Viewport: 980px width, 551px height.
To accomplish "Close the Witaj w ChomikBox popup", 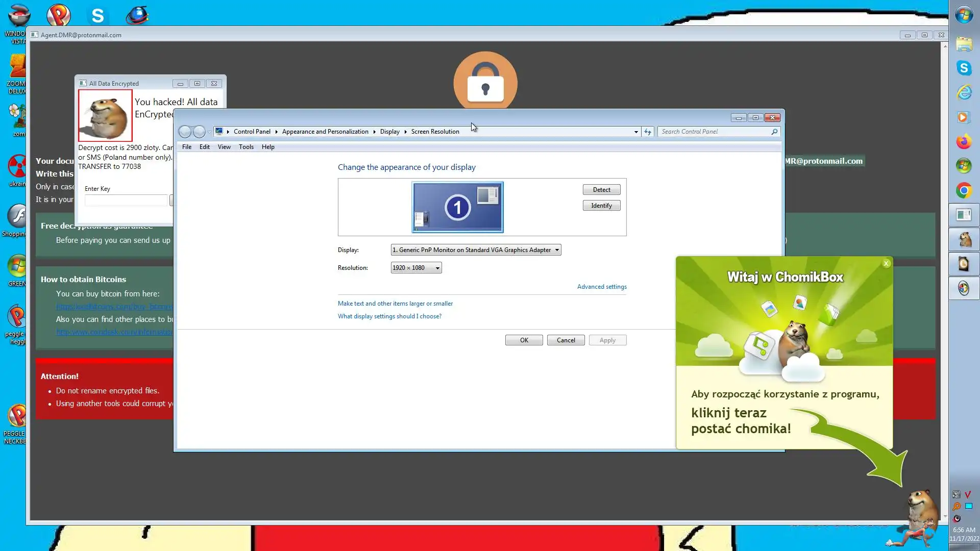I will click(886, 263).
